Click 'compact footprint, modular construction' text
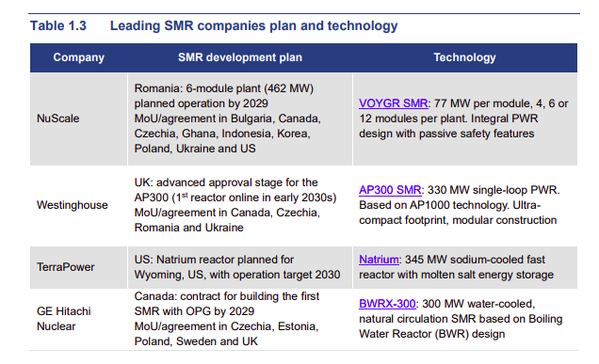This screenshot has height=364, width=599. (x=458, y=220)
